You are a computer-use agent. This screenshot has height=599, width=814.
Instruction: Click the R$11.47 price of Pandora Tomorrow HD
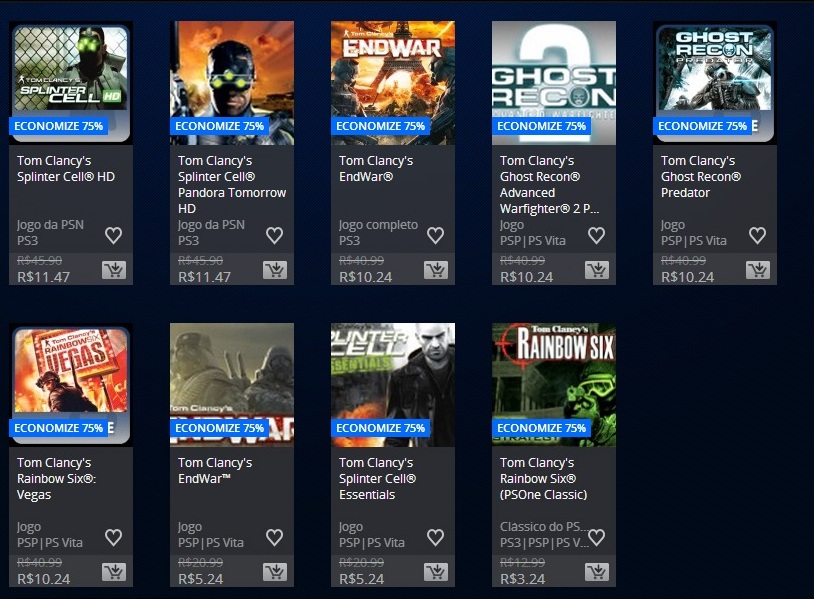[204, 277]
